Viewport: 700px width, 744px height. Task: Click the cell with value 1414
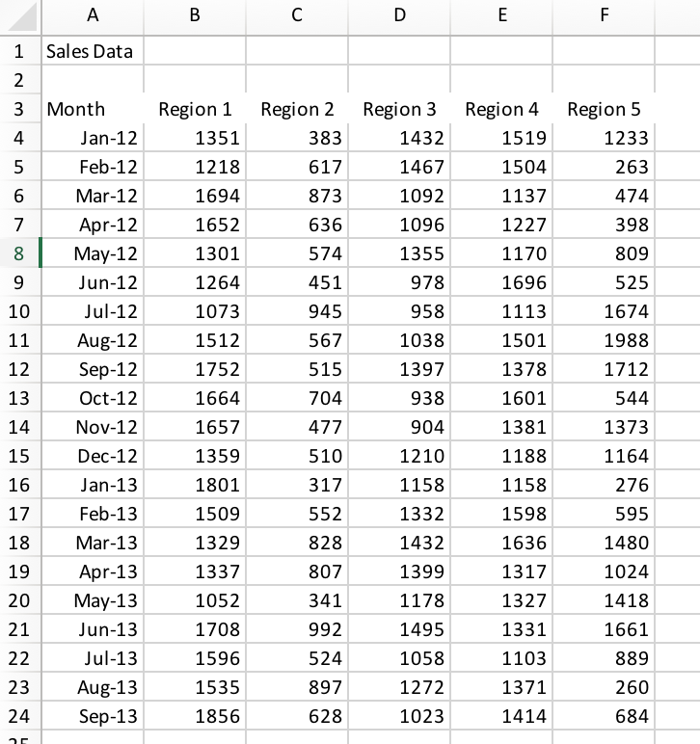(x=501, y=716)
